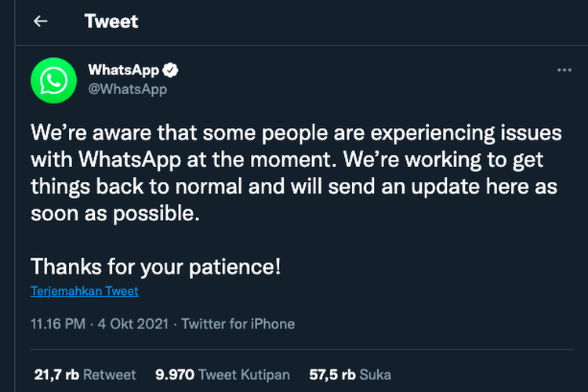Open the Twitter for iPhone source link
The height and width of the screenshot is (392, 588).
[x=238, y=324]
